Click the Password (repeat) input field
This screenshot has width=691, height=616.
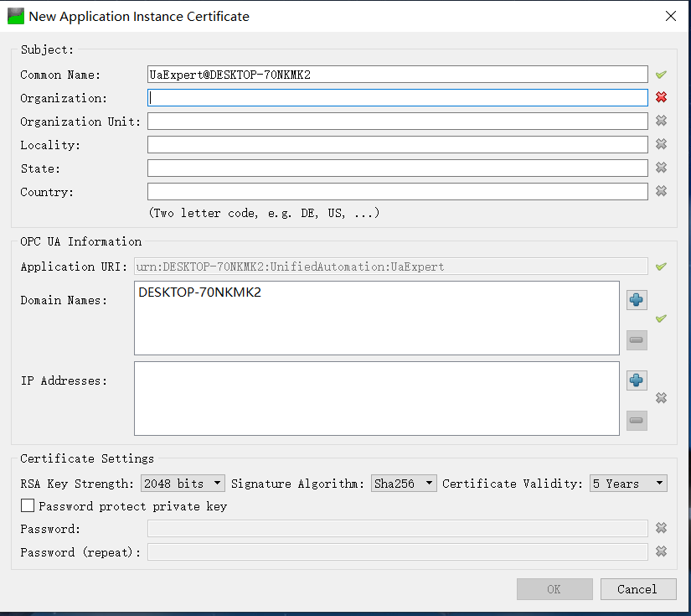coord(398,551)
